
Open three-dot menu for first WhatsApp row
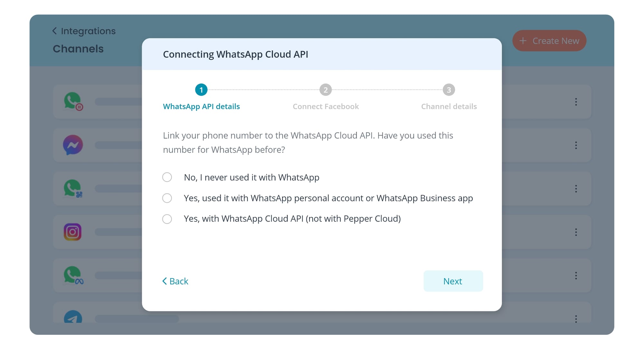coord(576,102)
